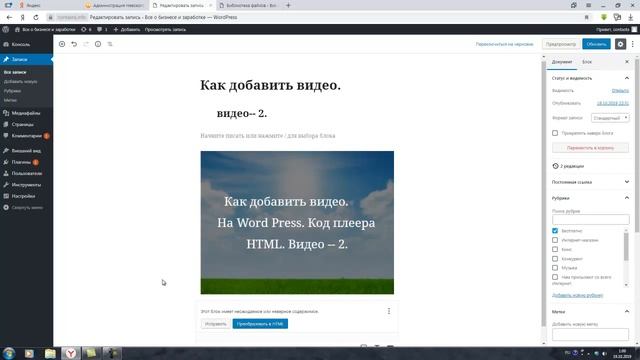
Task: Open the Windows Start button
Action: pyautogui.click(x=9, y=353)
